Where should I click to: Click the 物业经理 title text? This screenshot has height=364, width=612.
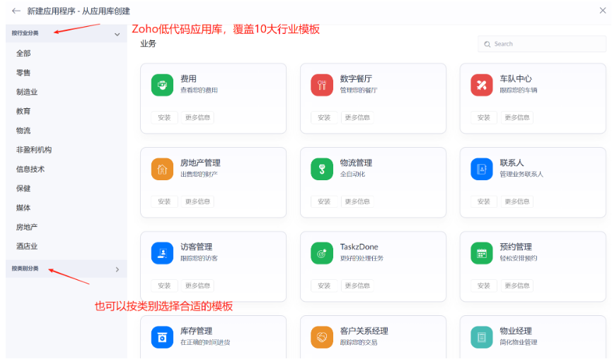pos(516,331)
